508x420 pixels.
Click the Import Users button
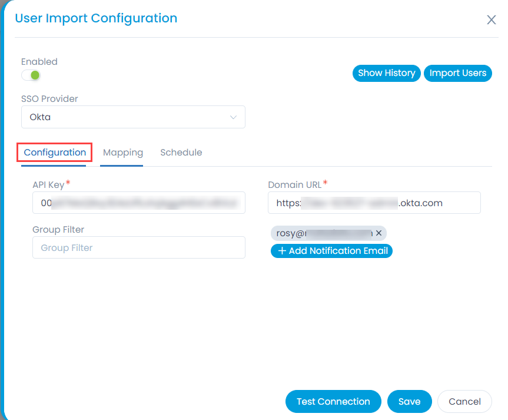coord(458,73)
